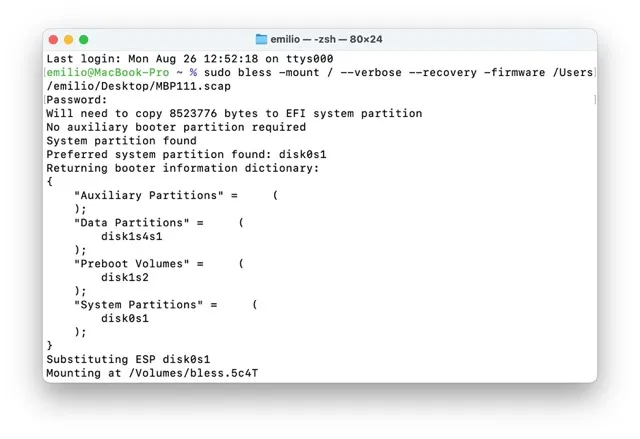Viewport: 640px width, 439px height.
Task: Click the "Auxiliary Partitions" dictionary key
Action: 149,195
